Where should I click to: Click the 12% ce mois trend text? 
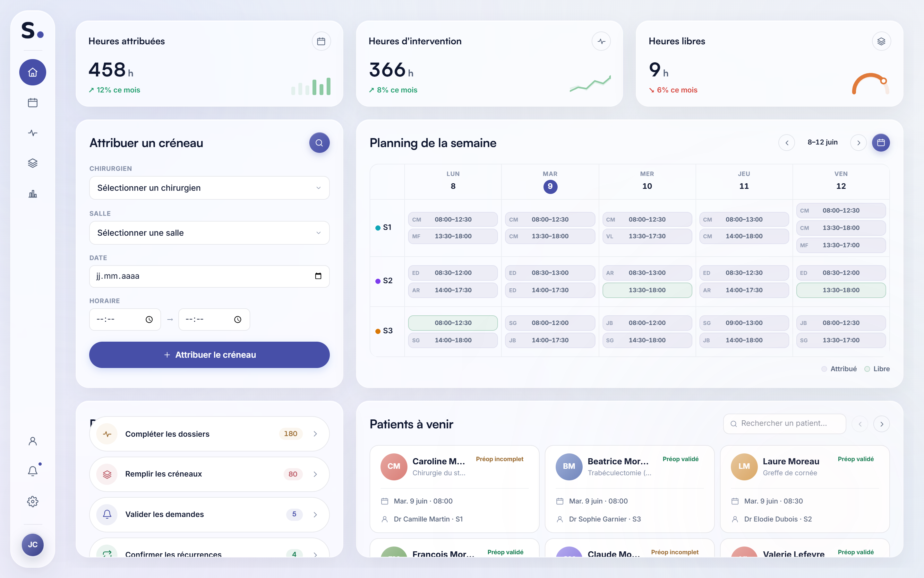point(115,90)
